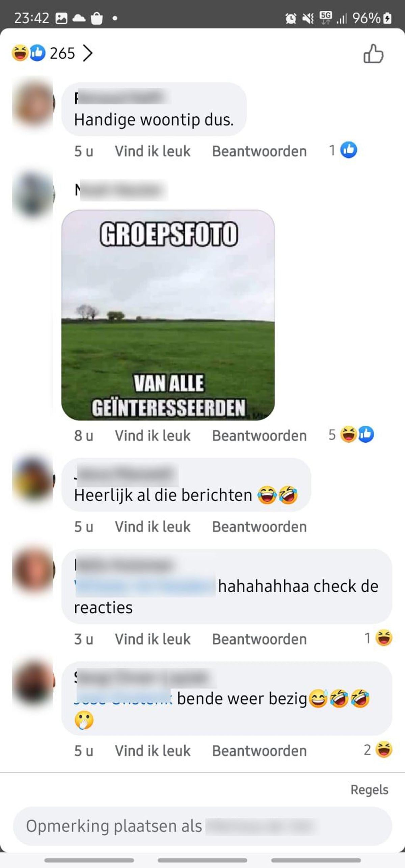Tap the laughing reaction emoji beside 265
Viewport: 405px width, 868px height.
[20, 53]
